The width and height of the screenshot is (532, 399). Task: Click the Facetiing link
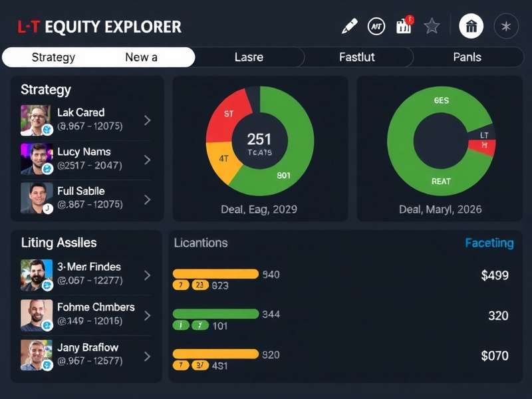pyautogui.click(x=489, y=243)
